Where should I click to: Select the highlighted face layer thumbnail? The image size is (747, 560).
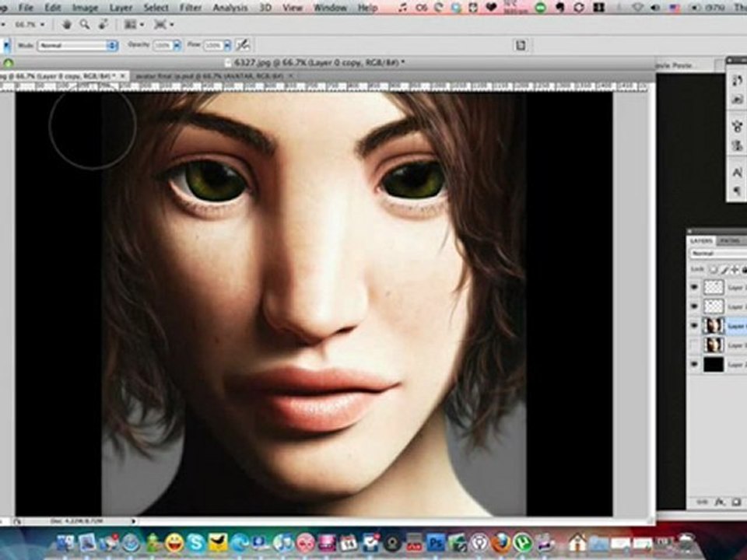[714, 326]
